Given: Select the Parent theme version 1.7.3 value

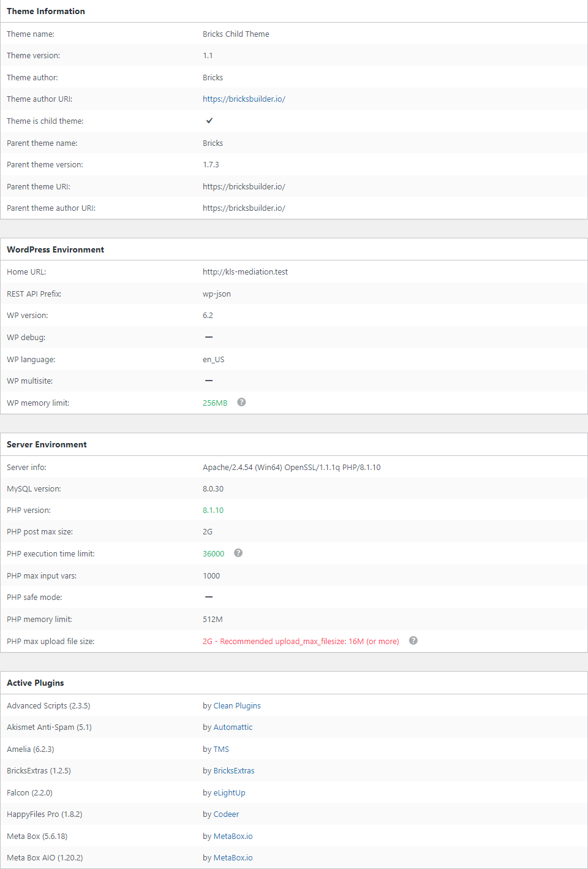Looking at the screenshot, I should click(211, 165).
